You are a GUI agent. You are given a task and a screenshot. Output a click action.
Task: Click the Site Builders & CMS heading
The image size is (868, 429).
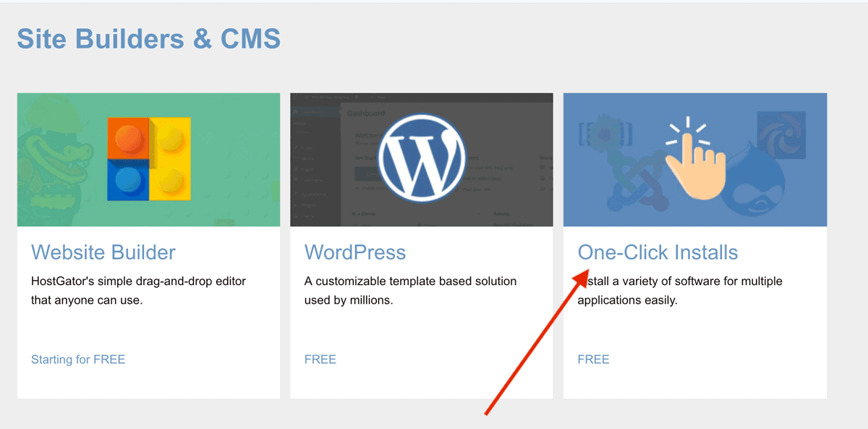click(x=148, y=38)
